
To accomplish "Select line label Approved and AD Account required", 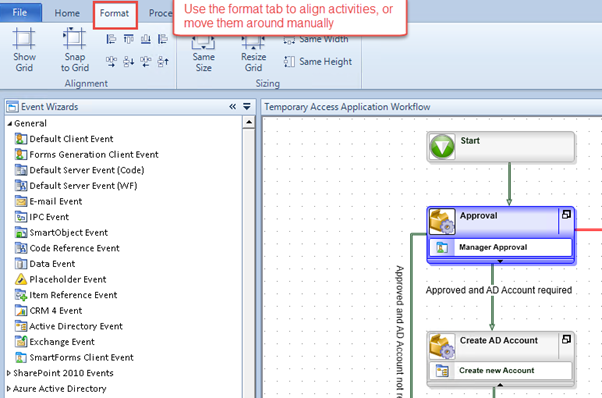I will click(x=499, y=290).
